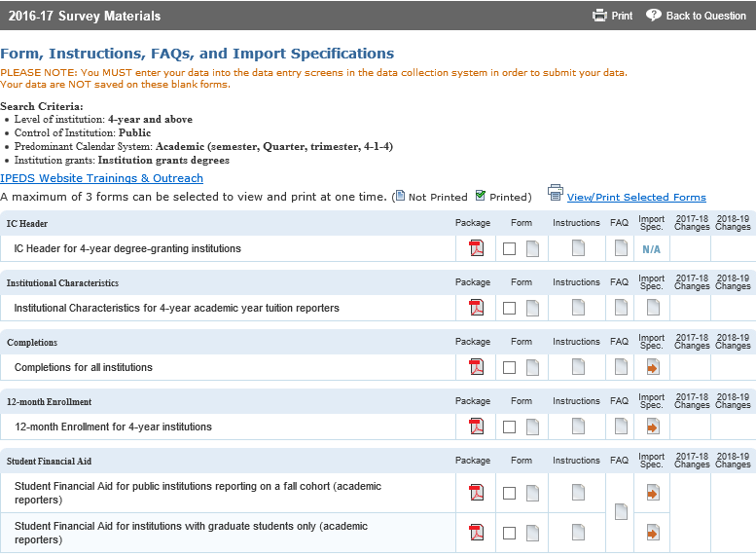Tick the 12-month Enrollment form checkbox

[510, 427]
